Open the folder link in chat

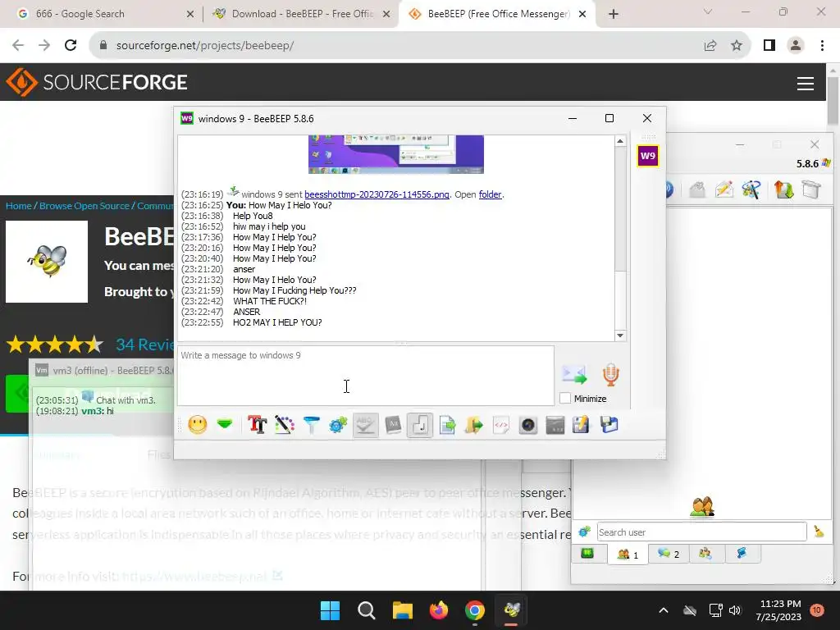[491, 194]
